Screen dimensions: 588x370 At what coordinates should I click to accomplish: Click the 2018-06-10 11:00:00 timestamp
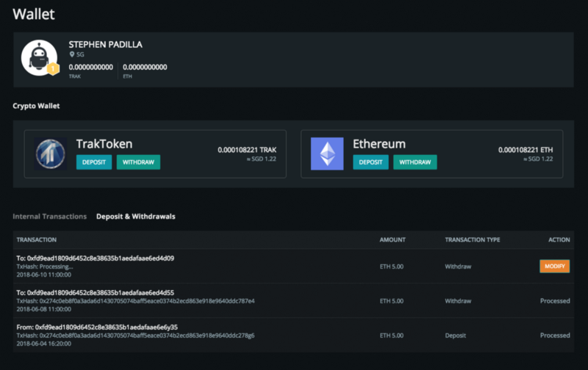pos(44,275)
